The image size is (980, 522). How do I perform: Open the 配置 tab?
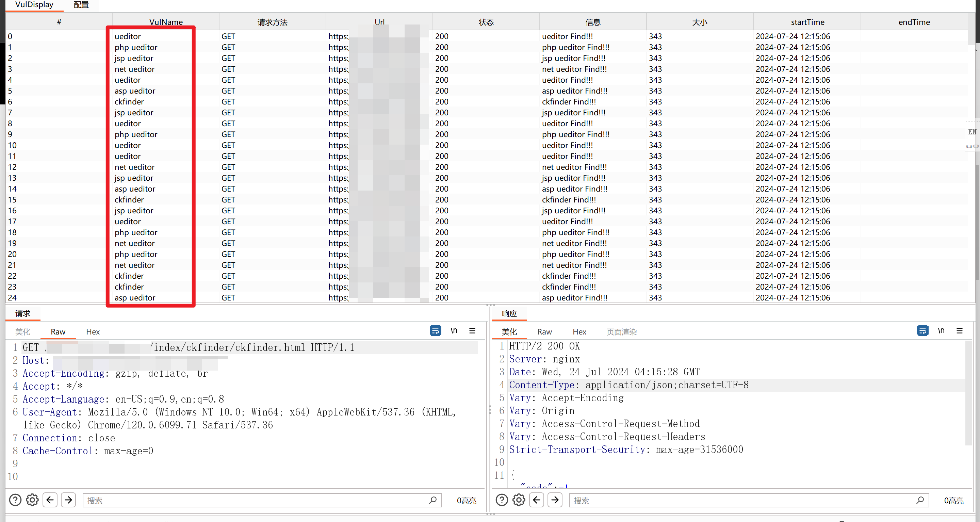(x=81, y=5)
